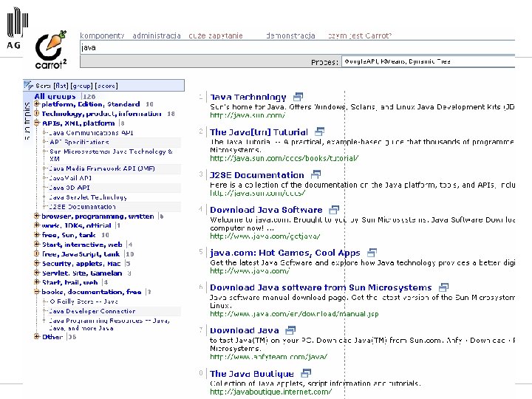
Task: Click the java.com/en/download/manual.jsp URL
Action: pos(294,314)
